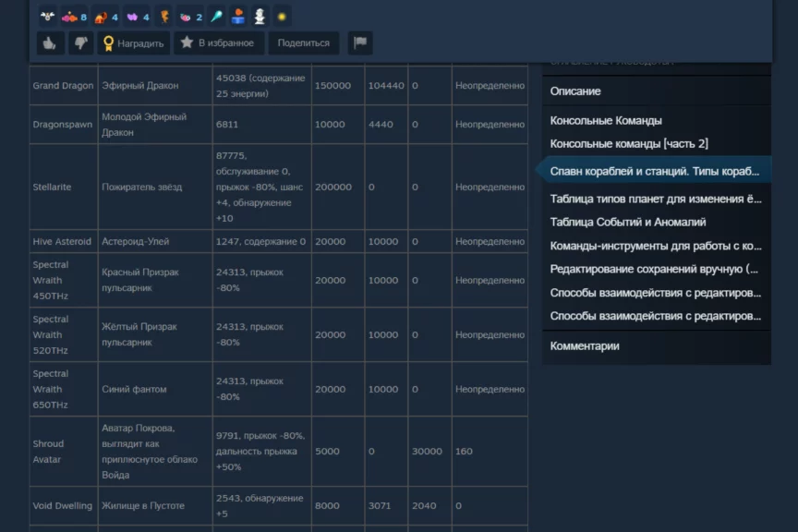798x532 pixels.
Task: Click the thumbs down rate button
Action: tap(79, 42)
